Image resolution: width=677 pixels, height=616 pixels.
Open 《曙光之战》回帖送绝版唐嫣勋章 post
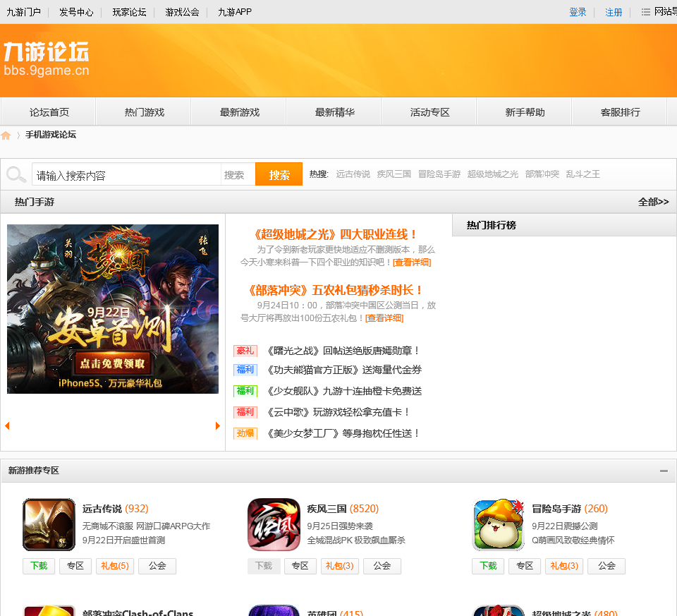pos(343,351)
